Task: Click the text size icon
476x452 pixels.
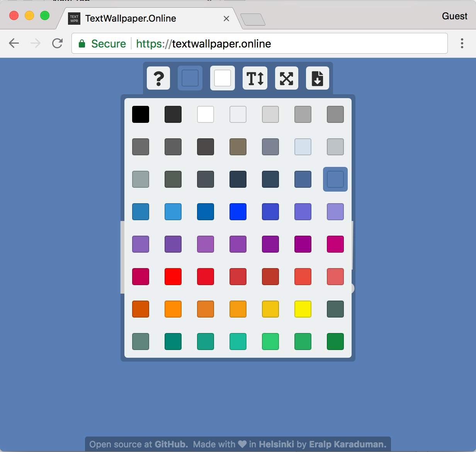Action: (255, 78)
